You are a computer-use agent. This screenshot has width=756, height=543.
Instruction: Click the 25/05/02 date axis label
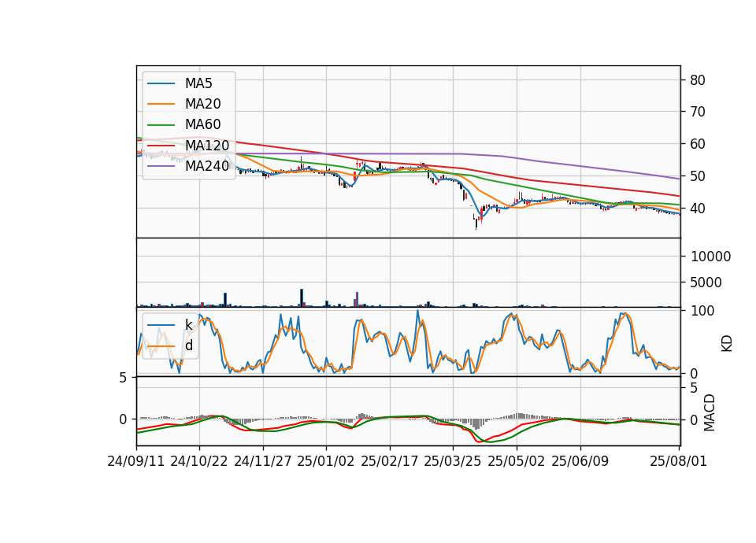tap(517, 461)
